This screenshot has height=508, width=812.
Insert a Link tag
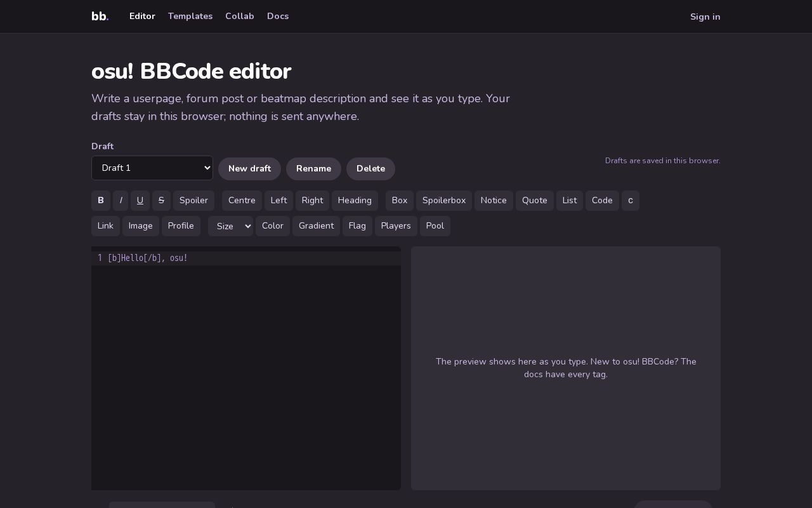[105, 226]
